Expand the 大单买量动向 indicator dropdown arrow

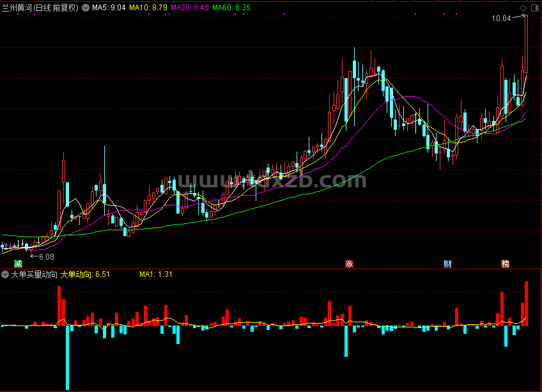[5, 274]
